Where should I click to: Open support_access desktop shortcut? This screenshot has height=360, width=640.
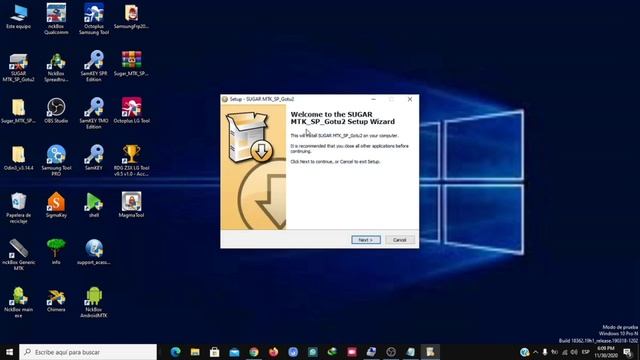[x=94, y=252]
